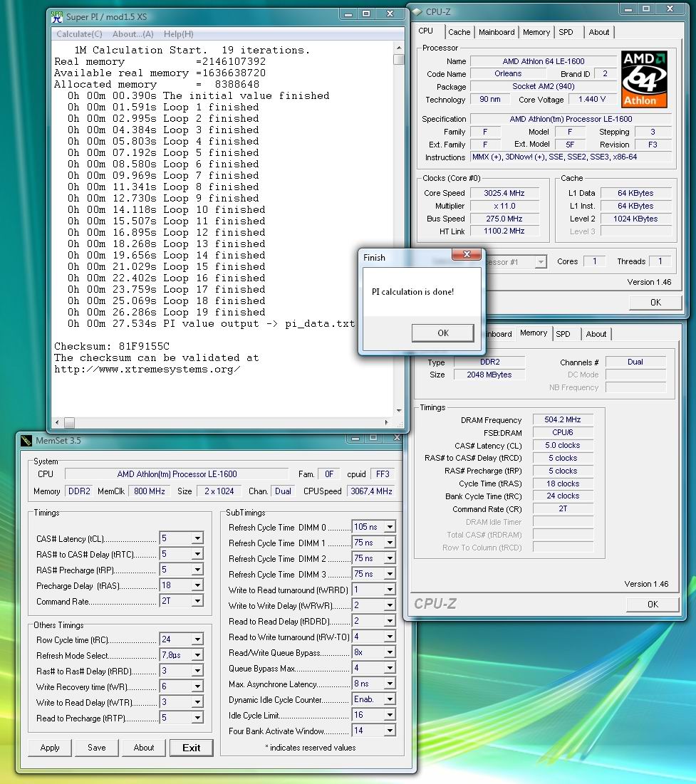Expand Dynamic Idle Cycle Counter dropdown
This screenshot has width=696, height=784.
pos(390,699)
